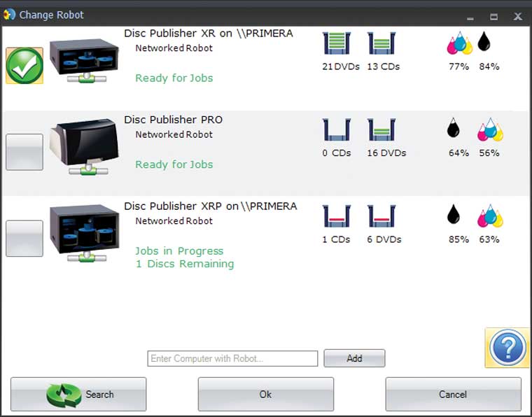Click the 'Jobs in Progress' status text
The width and height of the screenshot is (532, 417).
pos(179,251)
